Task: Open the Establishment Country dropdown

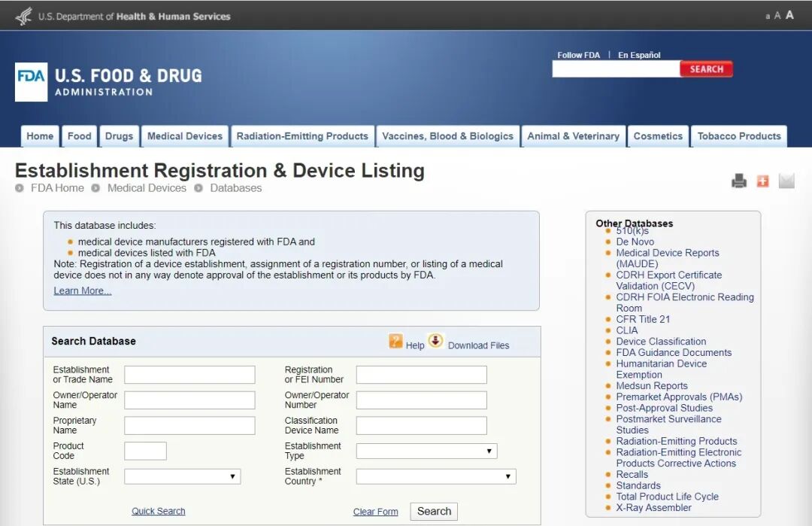Action: click(x=436, y=476)
